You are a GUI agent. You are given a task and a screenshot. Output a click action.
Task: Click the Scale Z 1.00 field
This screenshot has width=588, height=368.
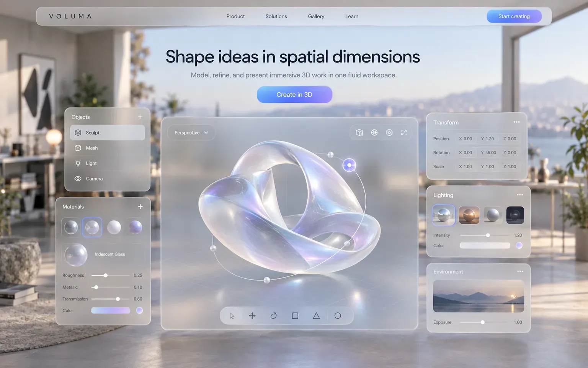point(510,167)
